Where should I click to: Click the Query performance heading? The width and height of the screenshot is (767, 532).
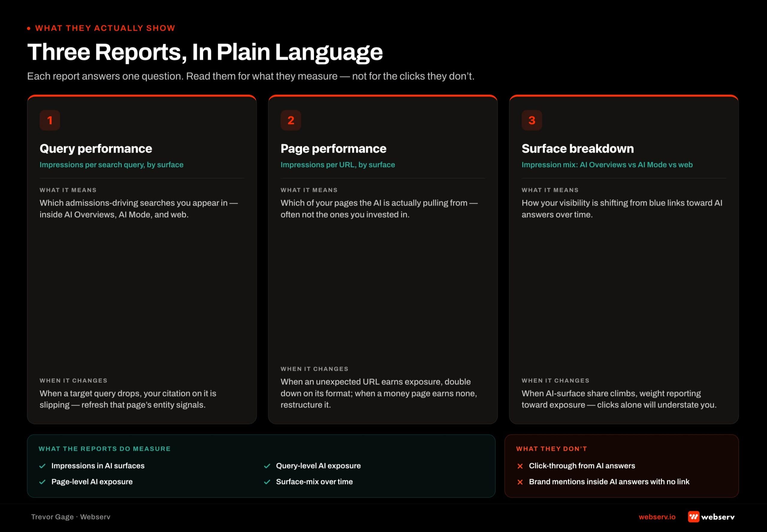pos(96,149)
